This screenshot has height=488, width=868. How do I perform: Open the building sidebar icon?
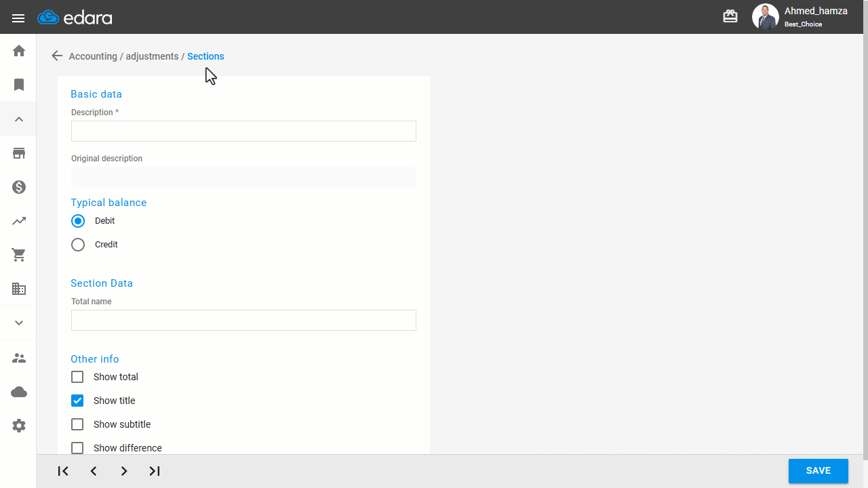(19, 289)
